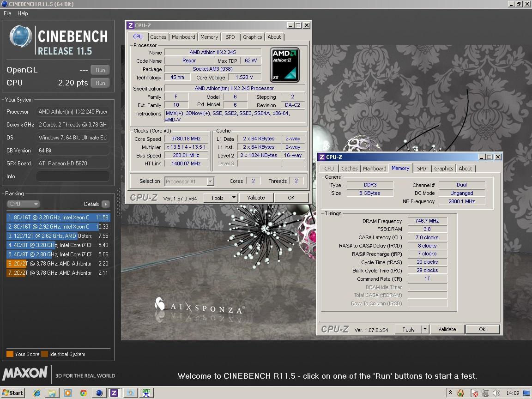The width and height of the screenshot is (532, 399).
Task: Open Memory tab in first CPU-Z window
Action: [209, 36]
